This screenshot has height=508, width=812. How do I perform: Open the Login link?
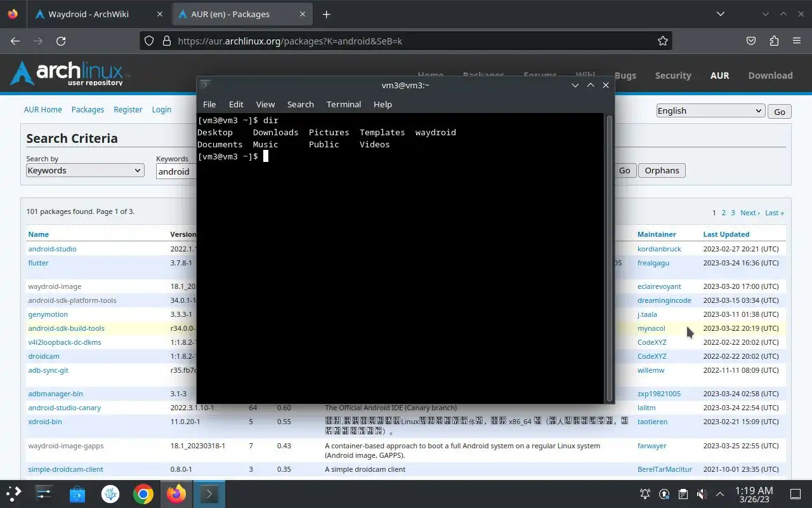pos(162,109)
